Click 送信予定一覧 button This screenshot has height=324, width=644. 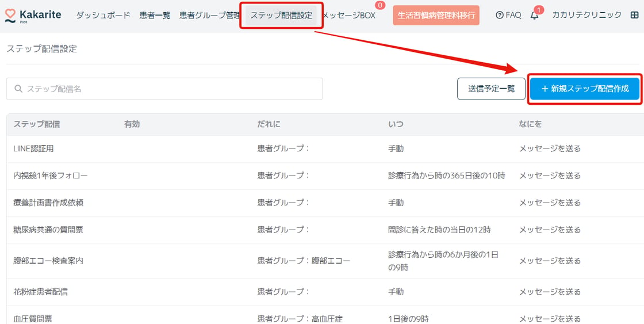click(491, 89)
